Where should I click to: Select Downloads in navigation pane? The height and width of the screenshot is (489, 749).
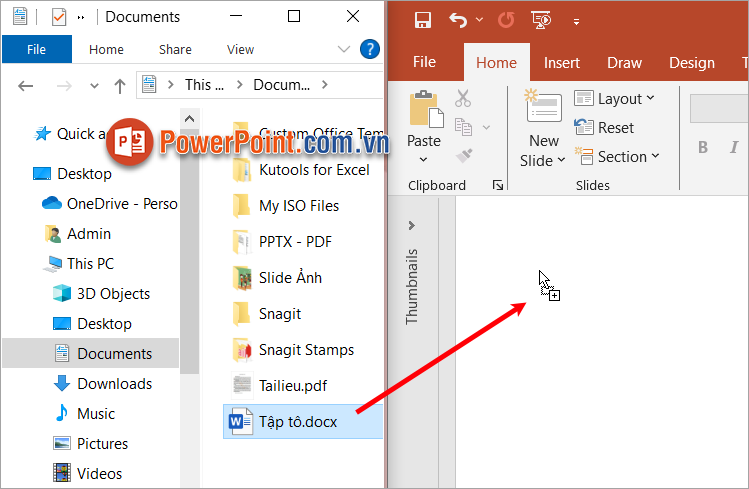pos(102,384)
